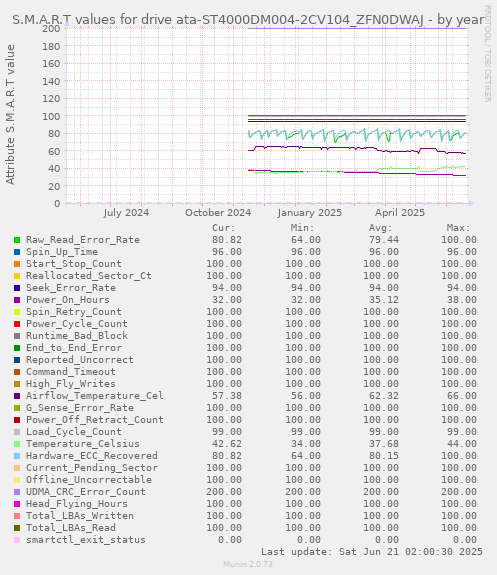The width and height of the screenshot is (497, 575).
Task: Click the Cur: column header
Action: pyautogui.click(x=224, y=228)
